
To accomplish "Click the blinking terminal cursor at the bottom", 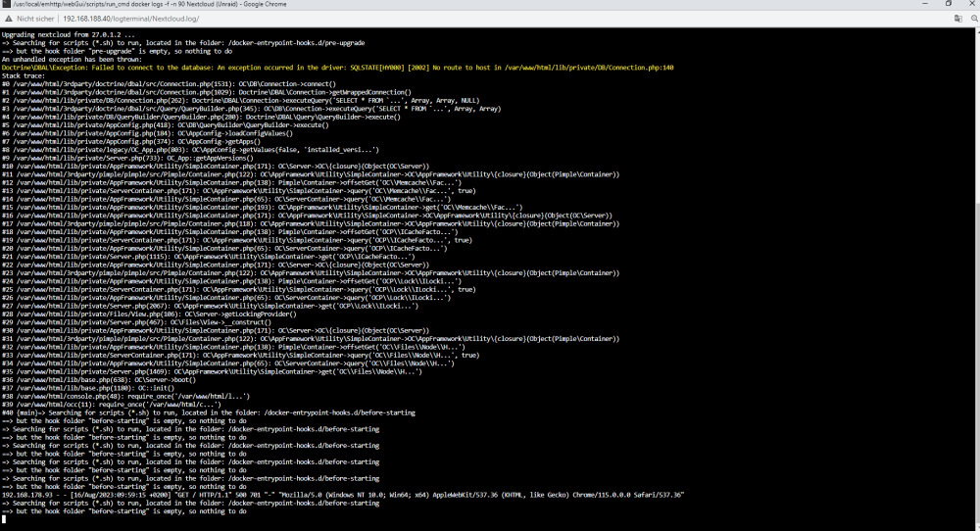I will 4,519.
